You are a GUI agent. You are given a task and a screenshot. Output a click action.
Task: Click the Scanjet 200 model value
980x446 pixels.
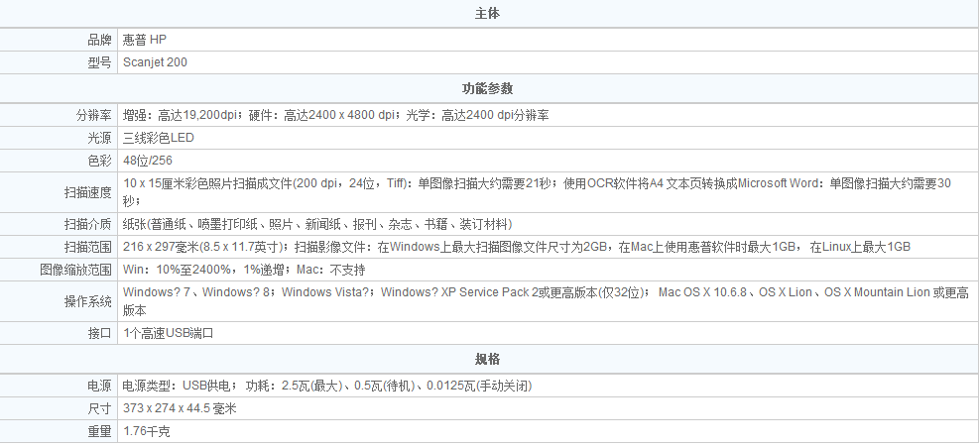155,62
